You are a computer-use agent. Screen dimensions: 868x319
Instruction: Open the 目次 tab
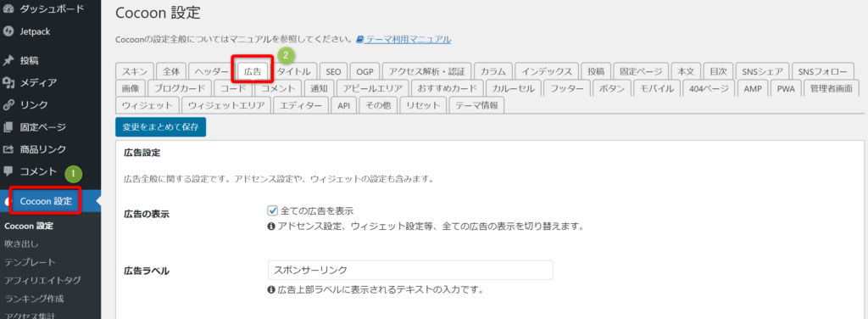tap(718, 71)
